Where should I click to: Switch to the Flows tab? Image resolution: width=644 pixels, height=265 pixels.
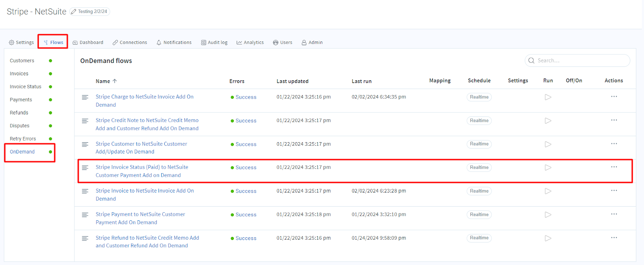(54, 42)
